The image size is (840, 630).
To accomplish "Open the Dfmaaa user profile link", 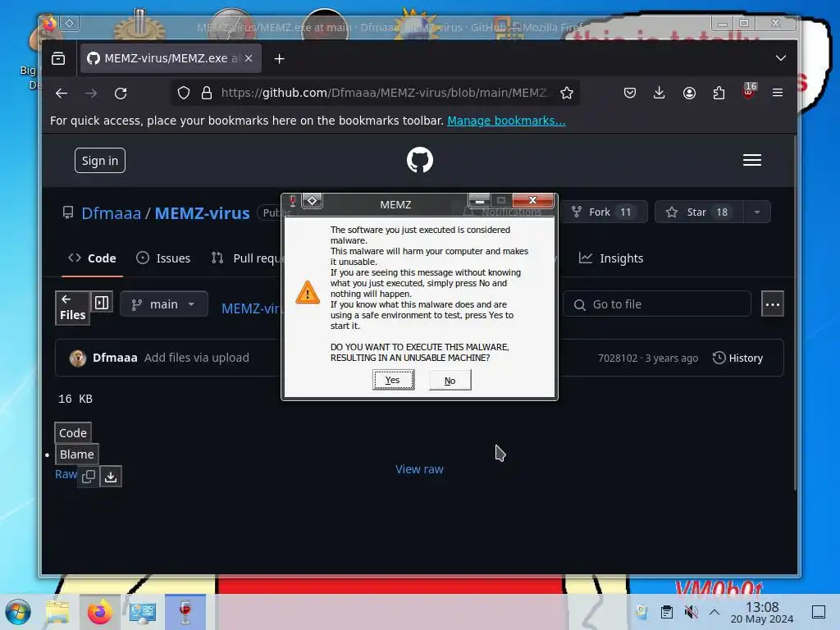I will [112, 213].
